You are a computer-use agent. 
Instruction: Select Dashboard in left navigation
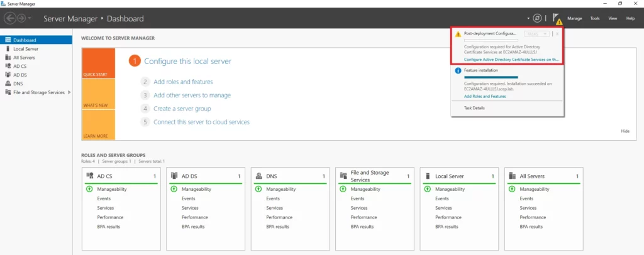point(36,40)
